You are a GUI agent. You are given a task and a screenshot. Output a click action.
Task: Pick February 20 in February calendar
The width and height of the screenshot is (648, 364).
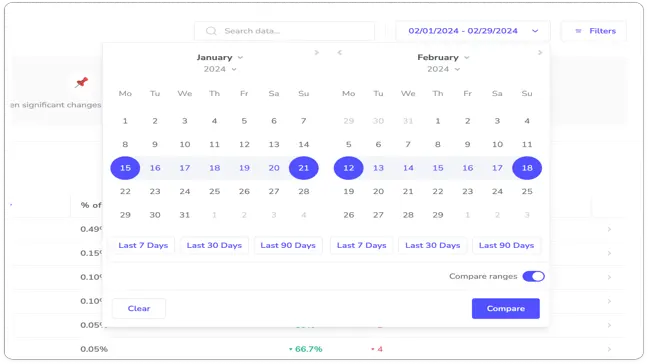[378, 192]
